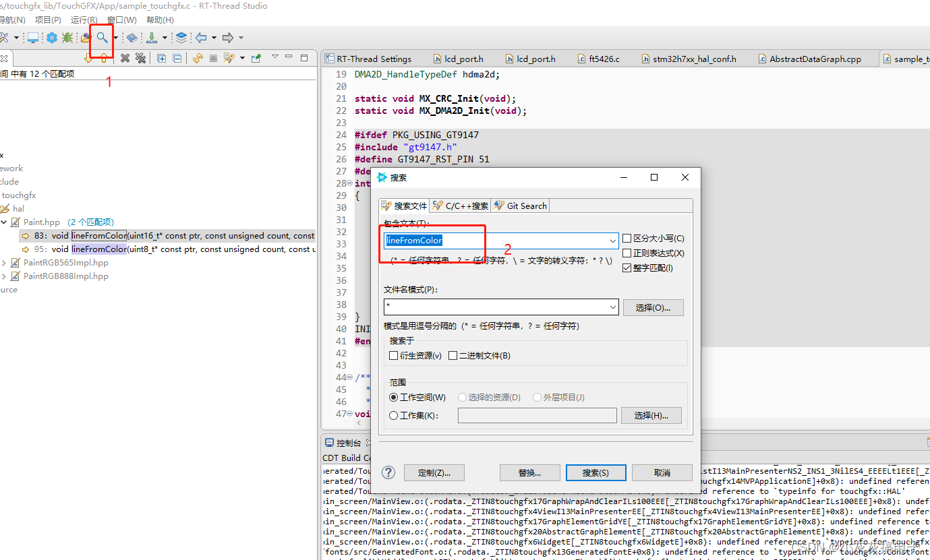Click the 替换... replace button
The height and width of the screenshot is (560, 930).
click(529, 472)
